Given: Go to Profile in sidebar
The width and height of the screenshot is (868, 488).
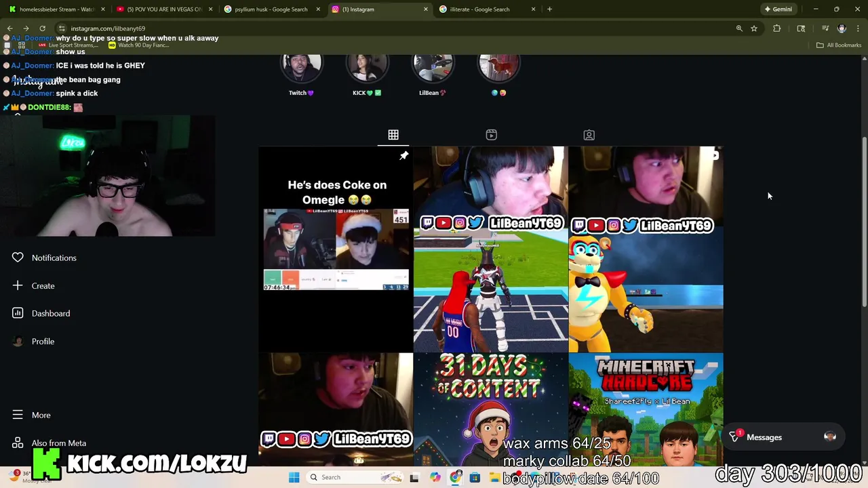Looking at the screenshot, I should click(x=33, y=341).
